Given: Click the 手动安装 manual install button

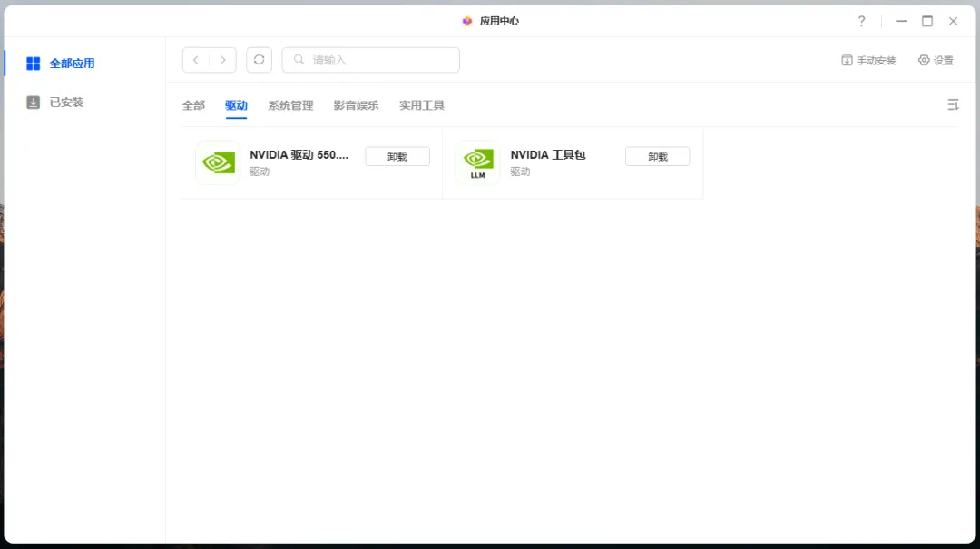Looking at the screenshot, I should point(868,60).
